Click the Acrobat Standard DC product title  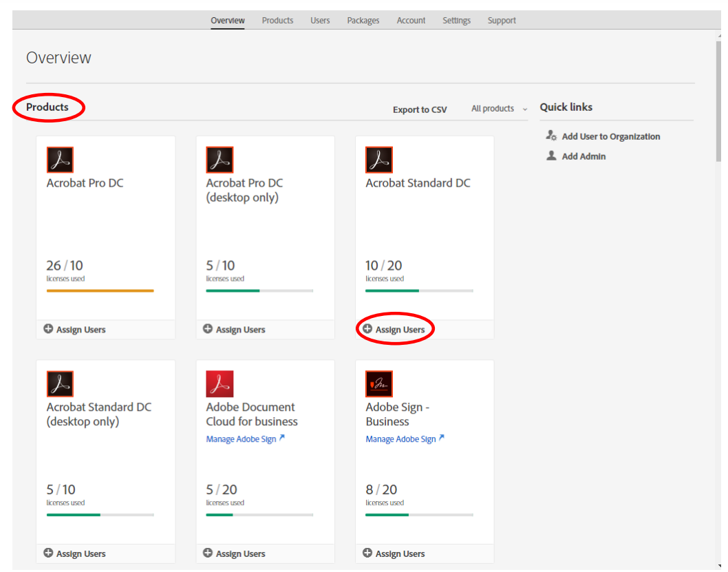(418, 183)
